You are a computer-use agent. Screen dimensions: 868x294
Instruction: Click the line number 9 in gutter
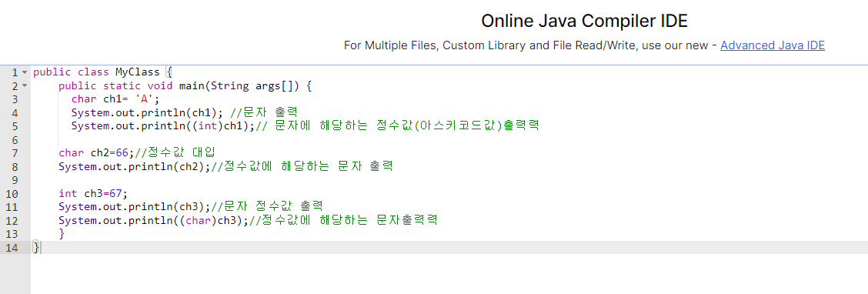pos(15,180)
